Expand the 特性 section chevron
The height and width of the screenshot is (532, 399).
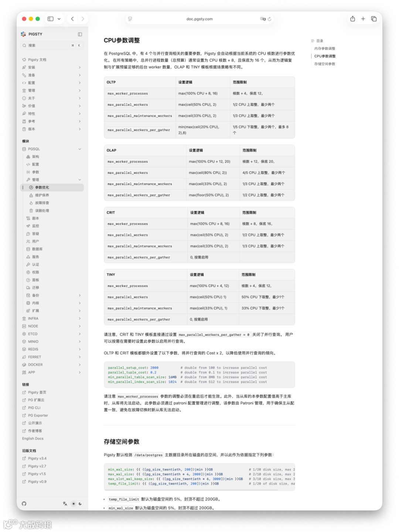tap(79, 114)
